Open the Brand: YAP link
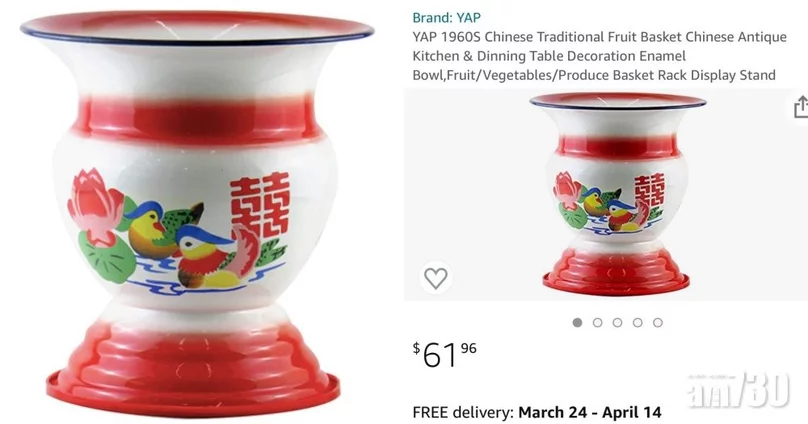Image resolution: width=808 pixels, height=424 pixels. pos(446,18)
